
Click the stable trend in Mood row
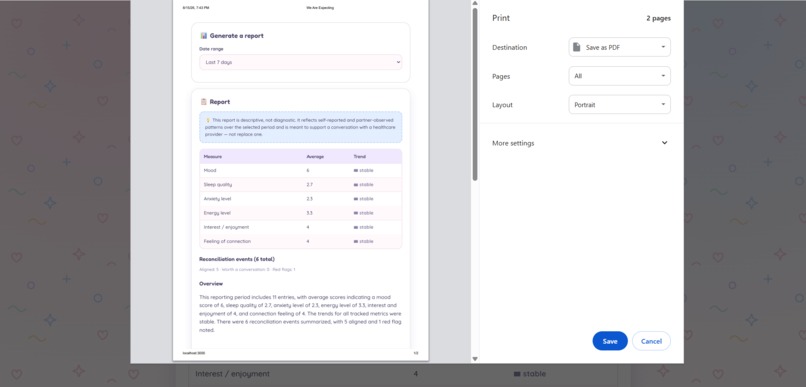pyautogui.click(x=363, y=170)
